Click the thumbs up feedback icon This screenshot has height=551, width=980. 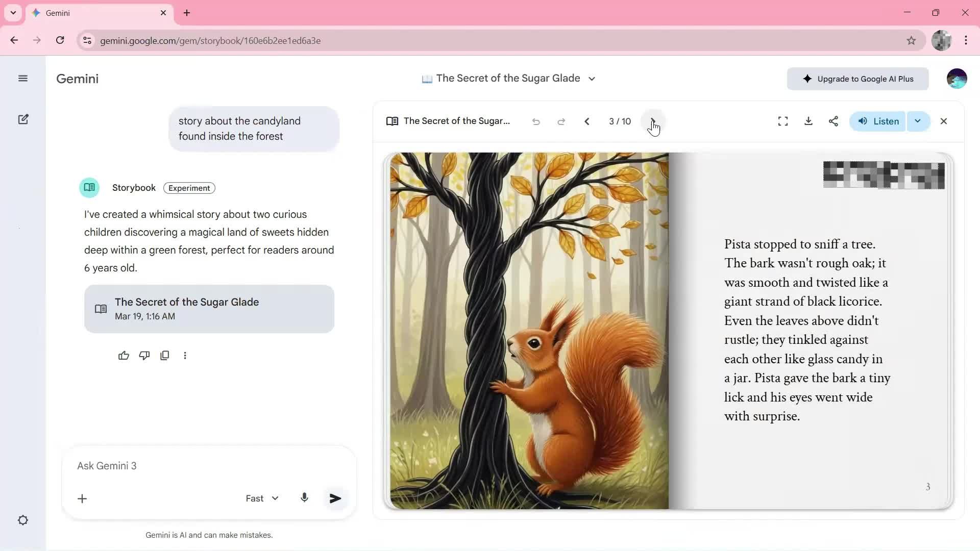coord(124,356)
